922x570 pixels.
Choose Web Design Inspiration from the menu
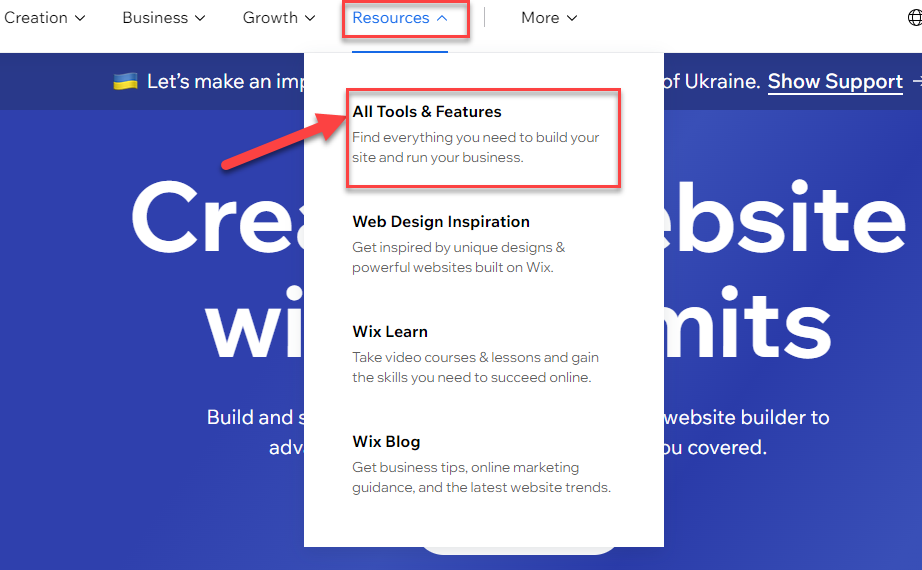coord(441,222)
